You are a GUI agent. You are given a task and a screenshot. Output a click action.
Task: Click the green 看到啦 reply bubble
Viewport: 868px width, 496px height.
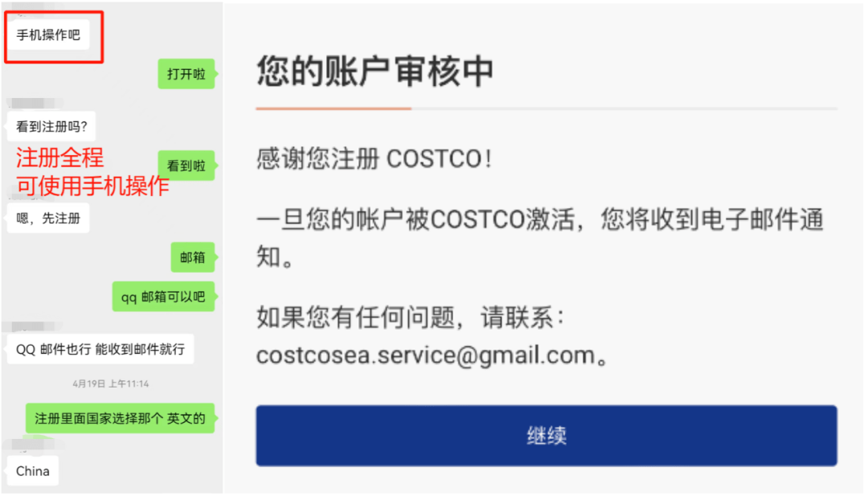pyautogui.click(x=186, y=166)
